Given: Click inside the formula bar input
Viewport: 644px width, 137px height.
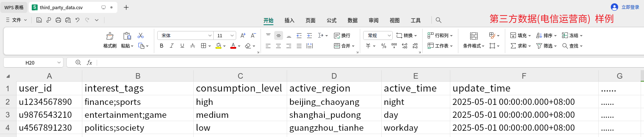Looking at the screenshot, I should [370, 62].
